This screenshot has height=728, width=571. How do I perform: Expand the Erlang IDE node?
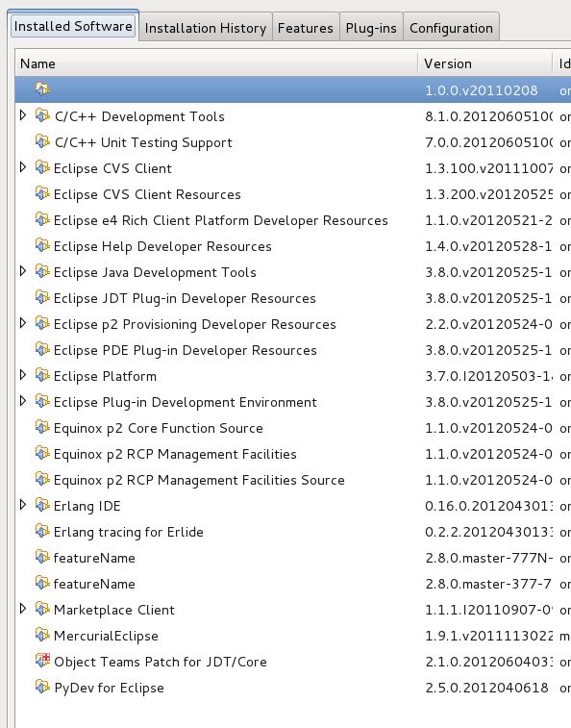coord(23,505)
